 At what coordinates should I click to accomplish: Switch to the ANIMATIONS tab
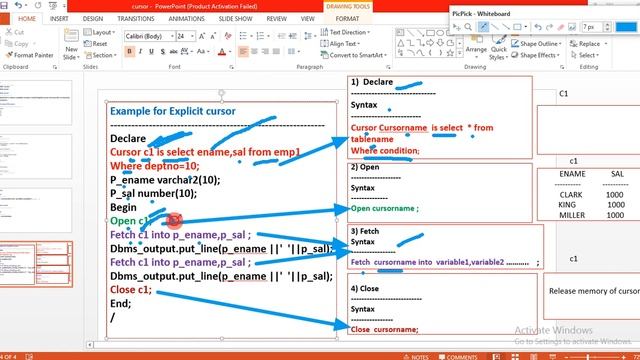pyautogui.click(x=186, y=19)
